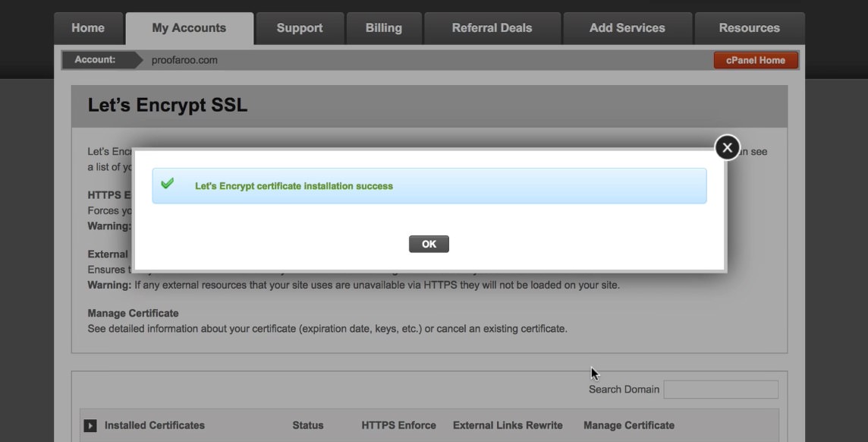Viewport: 868px width, 442px height.
Task: Close the dialog with the X icon
Action: (x=728, y=147)
